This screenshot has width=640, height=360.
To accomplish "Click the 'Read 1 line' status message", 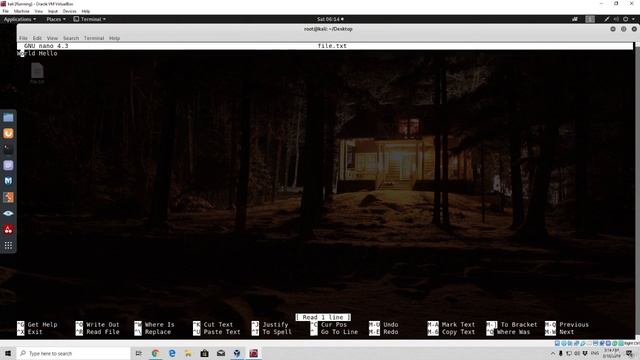I will (x=323, y=317).
